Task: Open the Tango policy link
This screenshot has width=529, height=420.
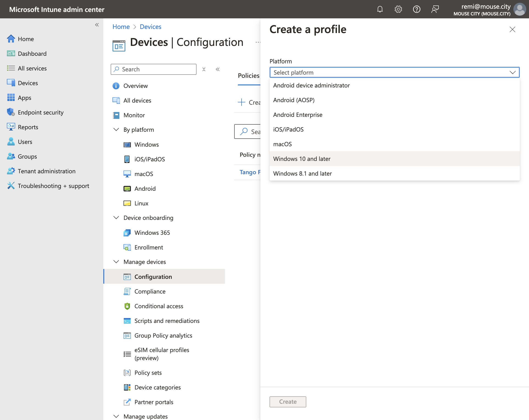Action: click(250, 172)
